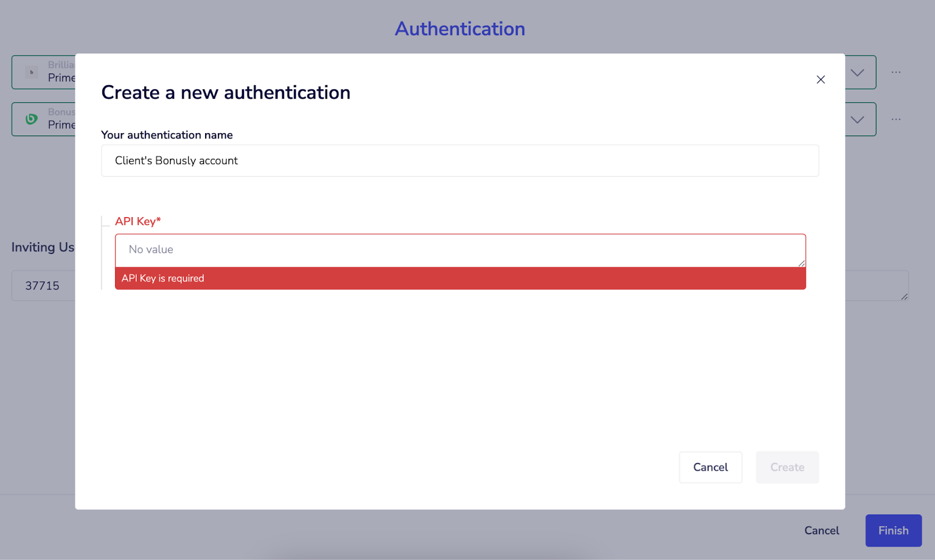Click the Bonusly logo icon

[32, 119]
